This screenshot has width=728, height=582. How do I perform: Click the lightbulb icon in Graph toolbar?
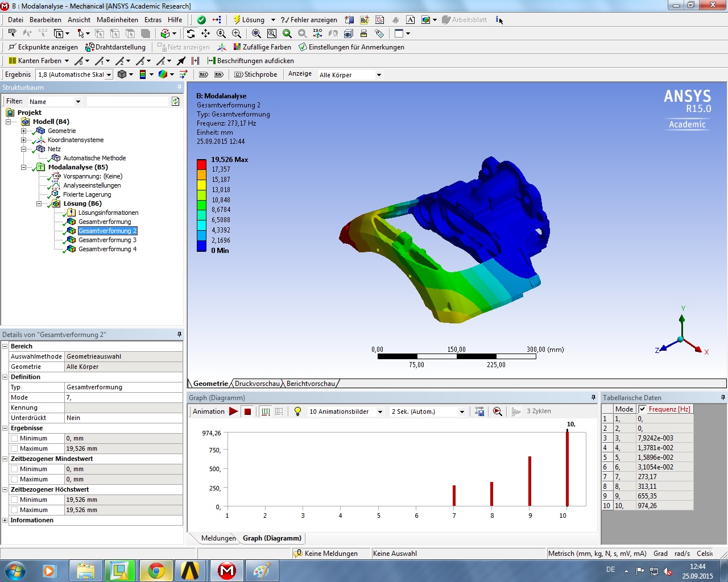click(x=297, y=411)
